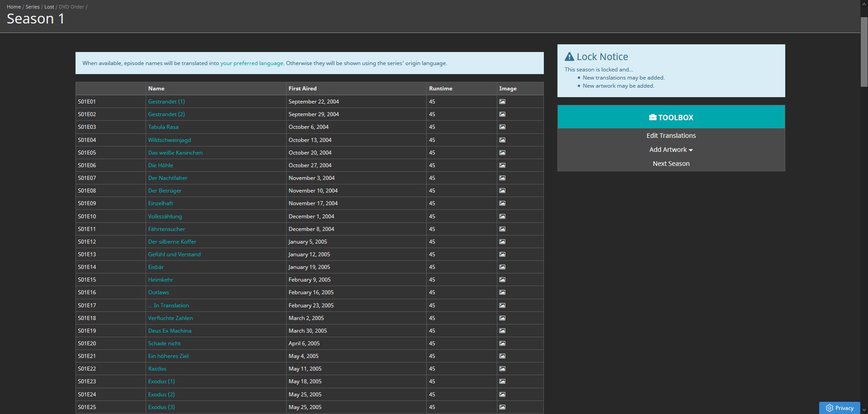Follow the 'your preferred language' link
The image size is (868, 414).
[252, 63]
